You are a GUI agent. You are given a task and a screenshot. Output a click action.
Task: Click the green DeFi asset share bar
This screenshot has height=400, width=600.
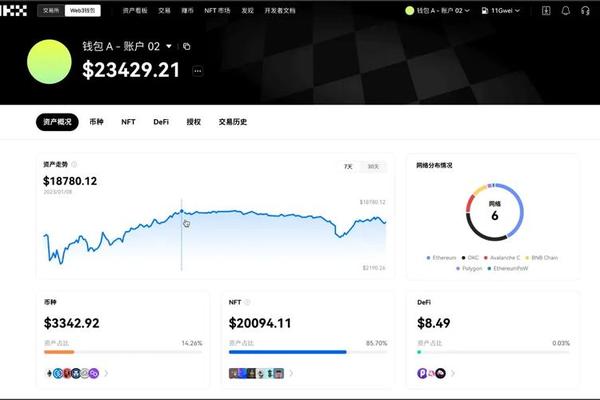(419, 352)
